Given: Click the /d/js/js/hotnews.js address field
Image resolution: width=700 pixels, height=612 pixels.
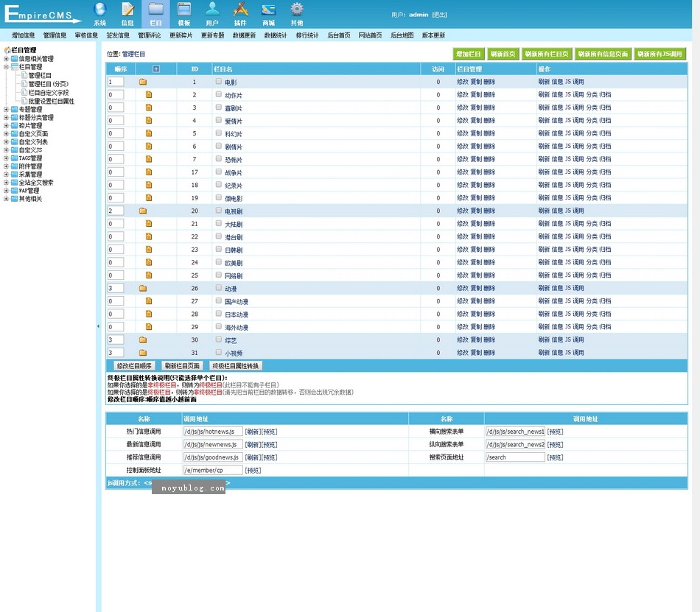Looking at the screenshot, I should (213, 432).
